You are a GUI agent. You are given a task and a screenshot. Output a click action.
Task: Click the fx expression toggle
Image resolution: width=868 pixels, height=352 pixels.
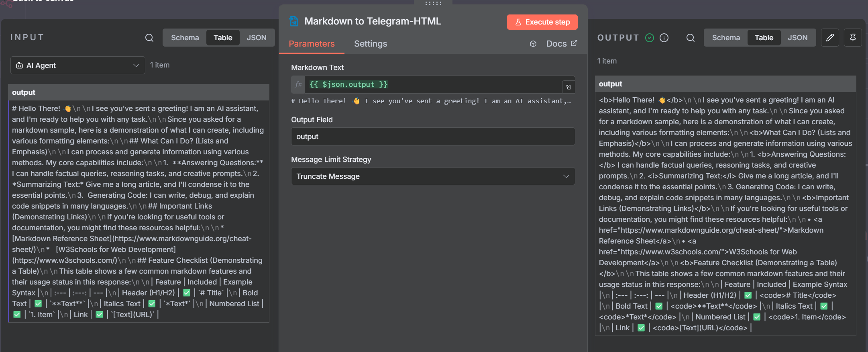coord(298,84)
